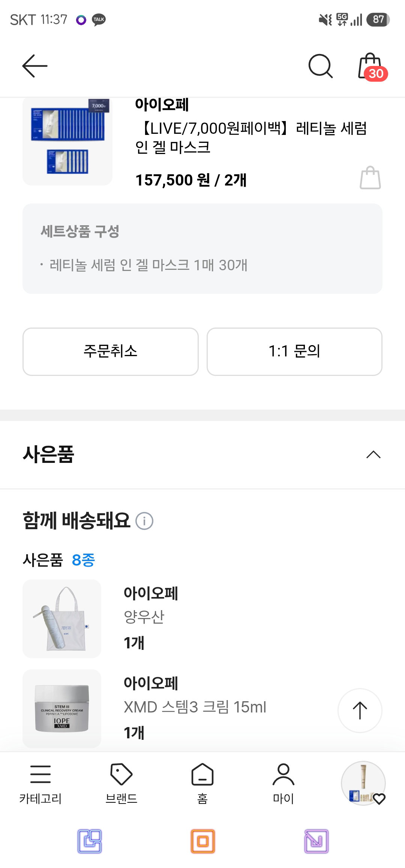Tap the blue recent apps navigation icon

(90, 841)
